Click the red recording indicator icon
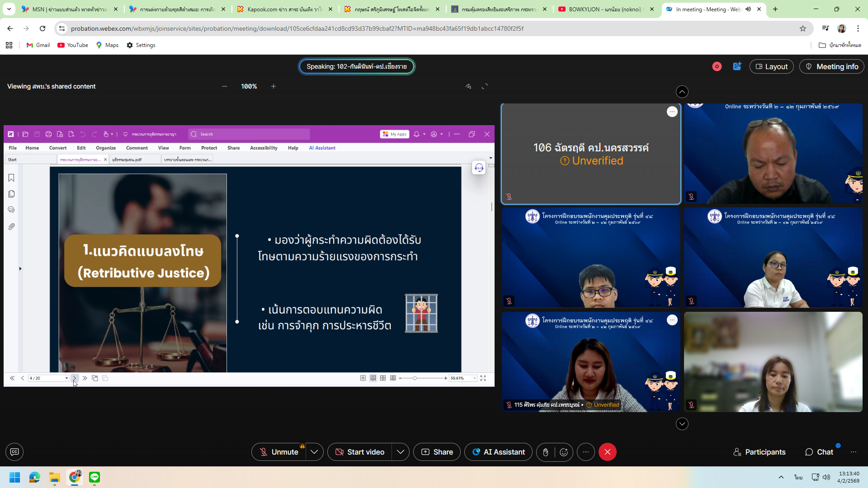Viewport: 868px width, 488px height. click(717, 66)
